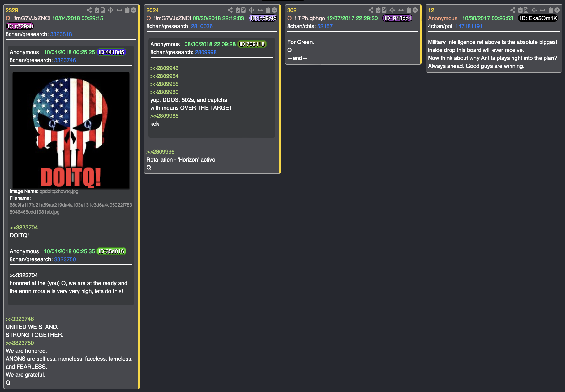The height and width of the screenshot is (392, 565).
Task: Open 8chan/cbts link 52157
Action: click(x=325, y=26)
